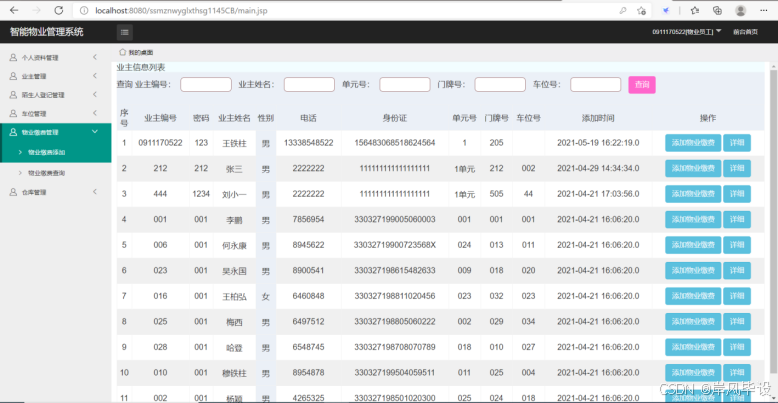Add 物业缴费 for owner 王柏弘
The width and height of the screenshot is (778, 403).
pos(693,296)
